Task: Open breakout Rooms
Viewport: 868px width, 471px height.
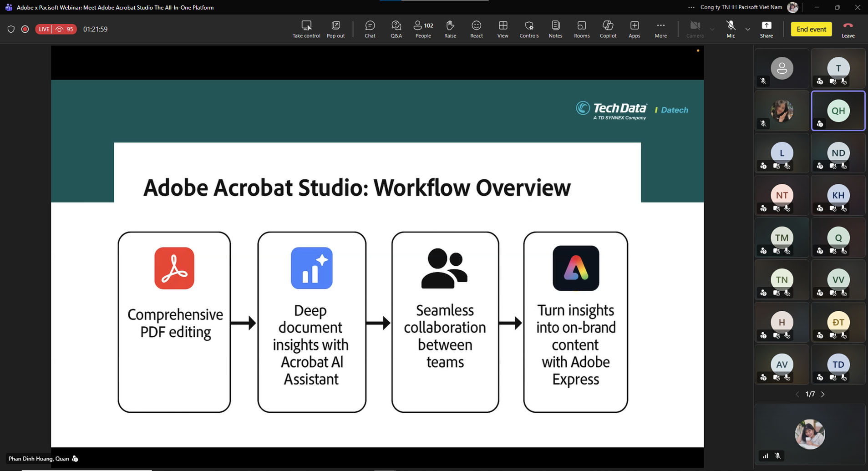Action: pos(581,29)
